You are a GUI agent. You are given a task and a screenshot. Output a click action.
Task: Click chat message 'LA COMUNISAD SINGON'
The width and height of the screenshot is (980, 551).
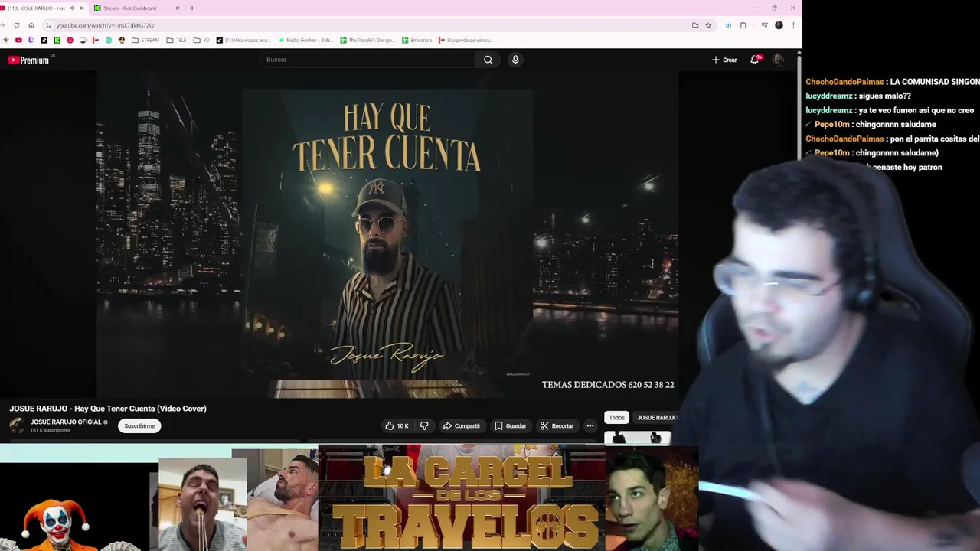(x=935, y=81)
